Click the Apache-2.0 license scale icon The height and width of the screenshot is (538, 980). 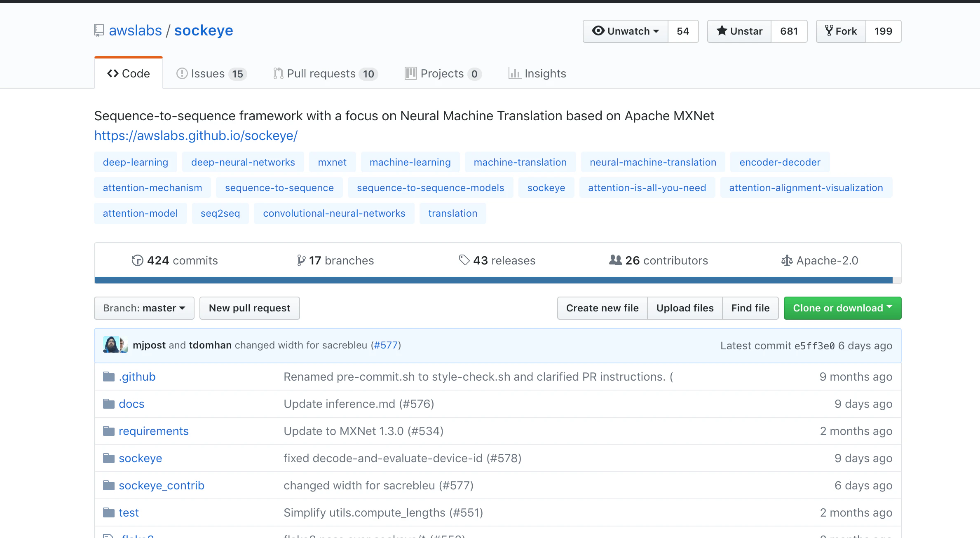787,260
